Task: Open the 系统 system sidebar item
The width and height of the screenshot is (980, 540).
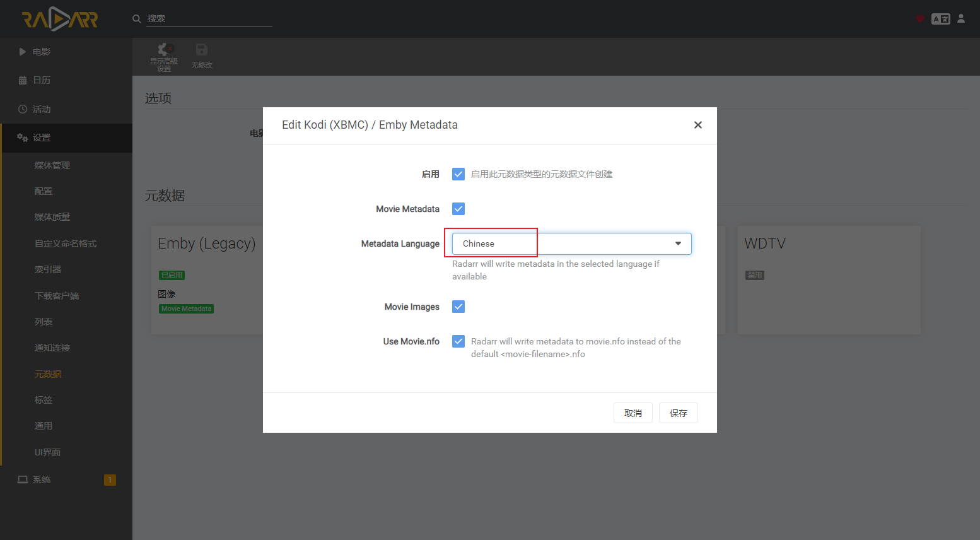Action: point(66,479)
